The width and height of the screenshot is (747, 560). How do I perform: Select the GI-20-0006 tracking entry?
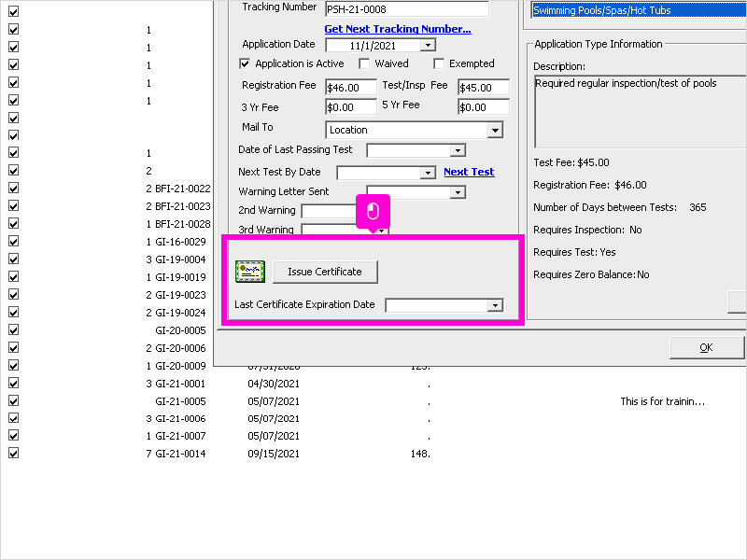click(x=180, y=348)
